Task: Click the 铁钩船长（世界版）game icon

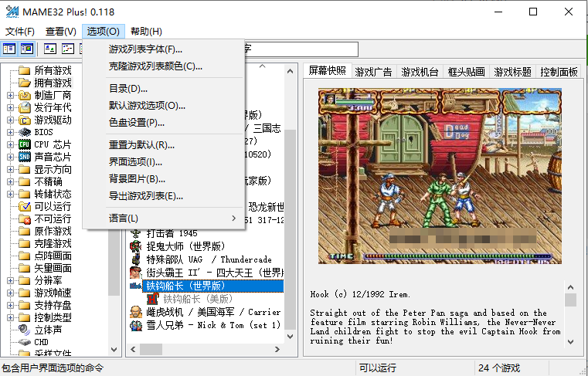Action: tap(136, 286)
